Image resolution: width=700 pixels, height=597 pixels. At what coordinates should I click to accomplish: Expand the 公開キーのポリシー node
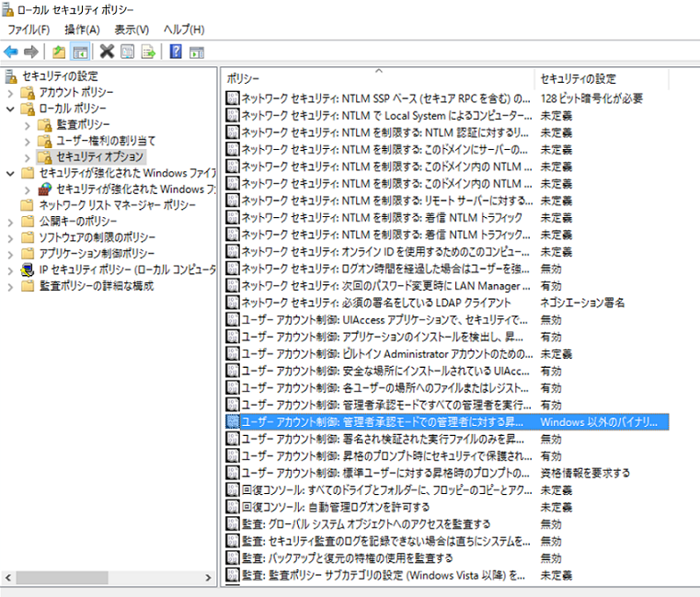pyautogui.click(x=10, y=222)
